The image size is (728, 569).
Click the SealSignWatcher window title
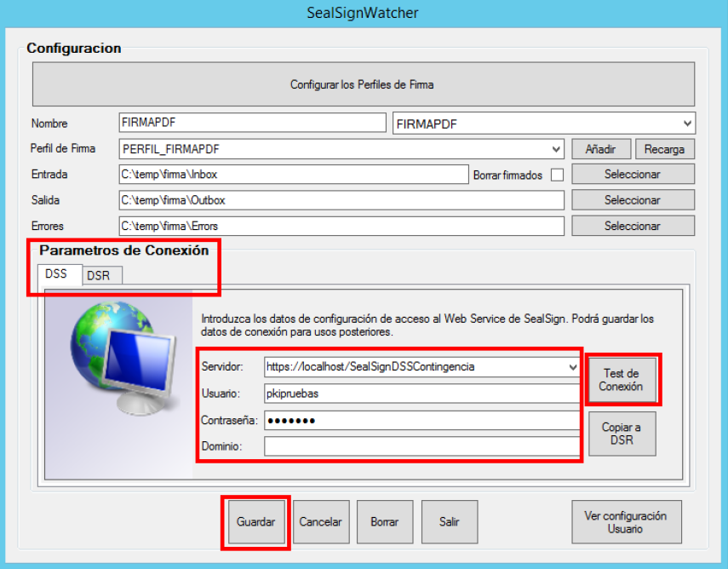tap(363, 13)
